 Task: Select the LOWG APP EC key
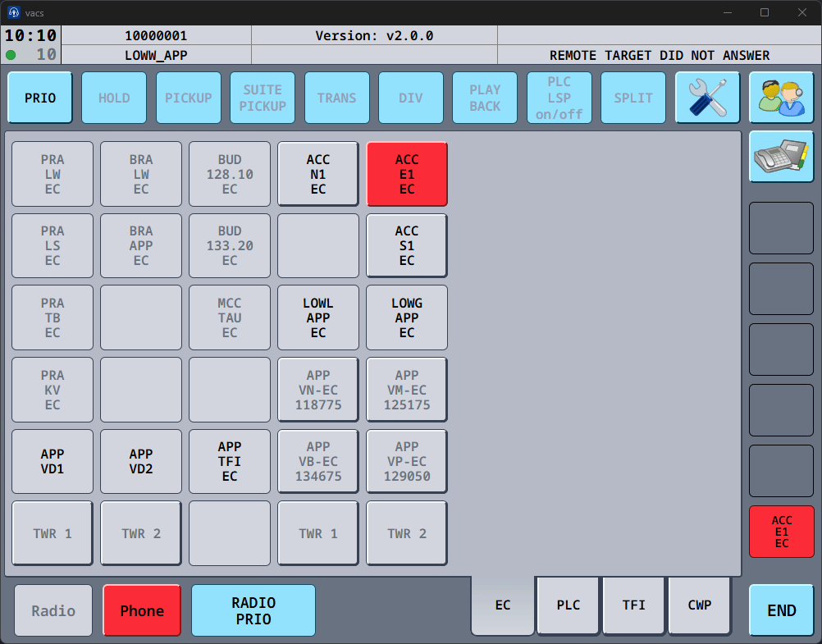(x=407, y=317)
